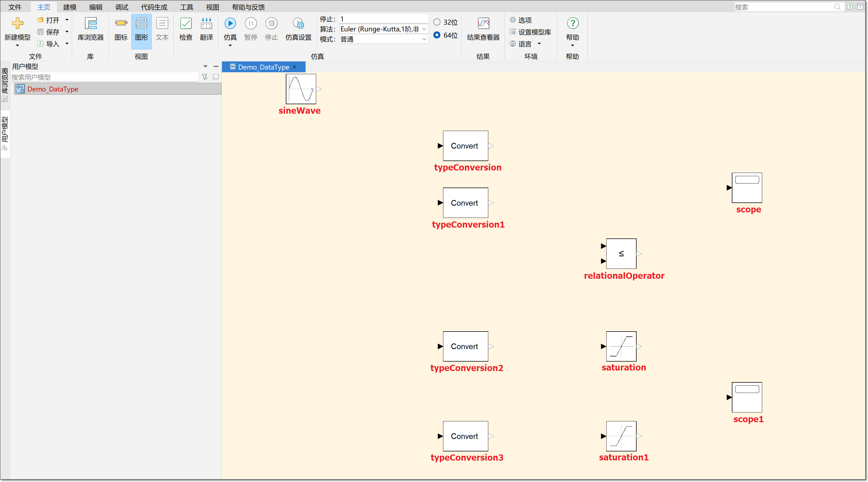Select the 32位 radio button
The width and height of the screenshot is (868, 482).
pyautogui.click(x=437, y=22)
